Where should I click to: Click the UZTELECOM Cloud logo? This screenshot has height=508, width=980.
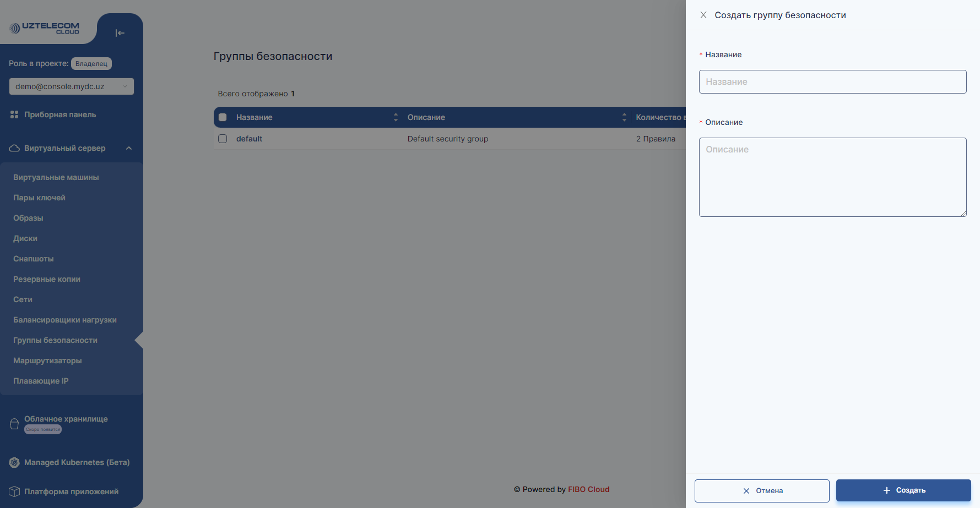(x=45, y=28)
